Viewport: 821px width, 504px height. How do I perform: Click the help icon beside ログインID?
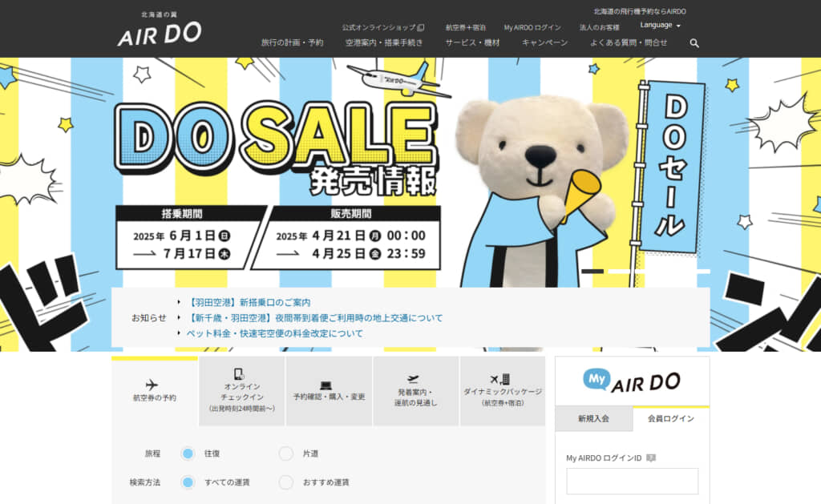(x=651, y=458)
